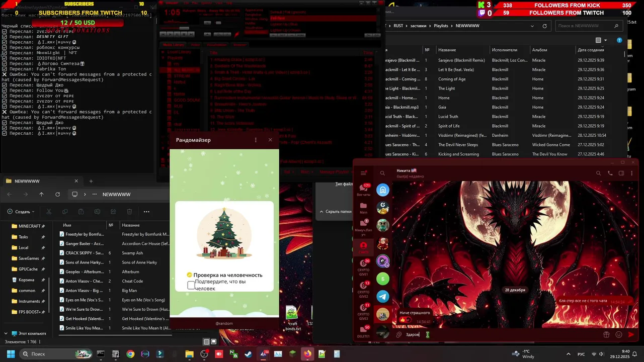Search inside the Никита chat

tap(598, 173)
